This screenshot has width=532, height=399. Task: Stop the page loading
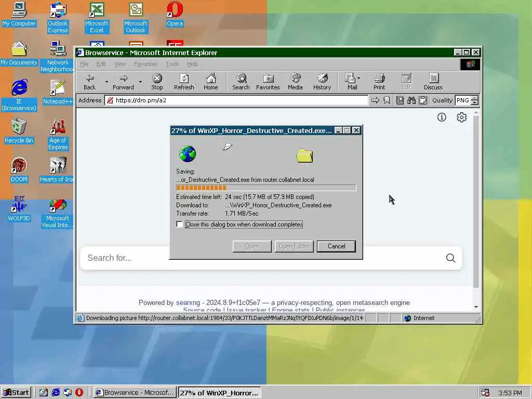tap(157, 82)
